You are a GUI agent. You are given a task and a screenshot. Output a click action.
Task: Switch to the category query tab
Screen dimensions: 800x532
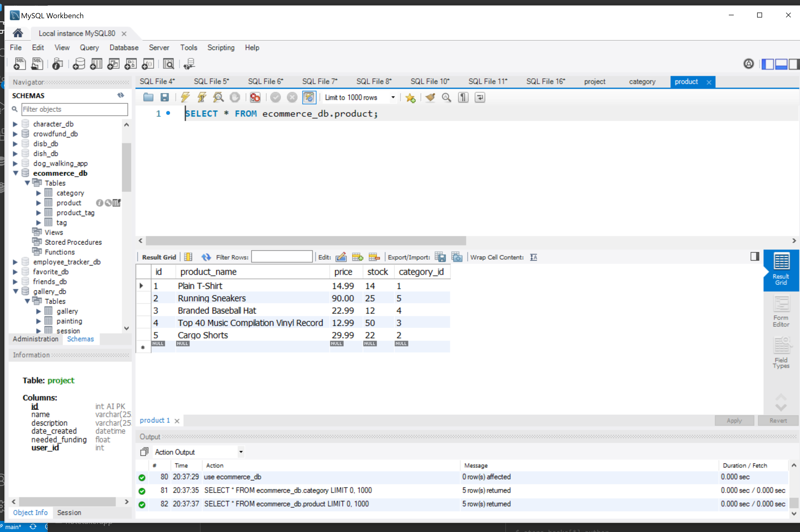[x=642, y=82]
